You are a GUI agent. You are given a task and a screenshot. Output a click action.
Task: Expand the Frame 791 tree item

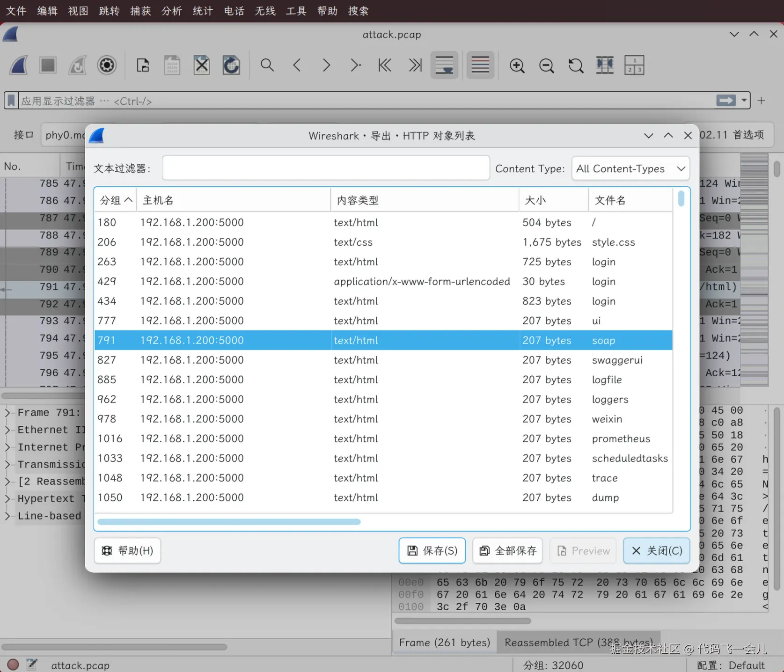pyautogui.click(x=7, y=413)
